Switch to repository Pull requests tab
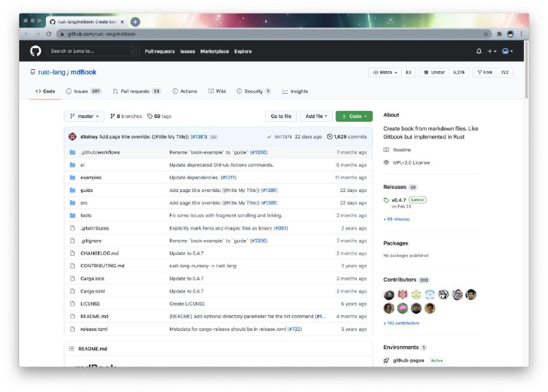 [x=136, y=91]
